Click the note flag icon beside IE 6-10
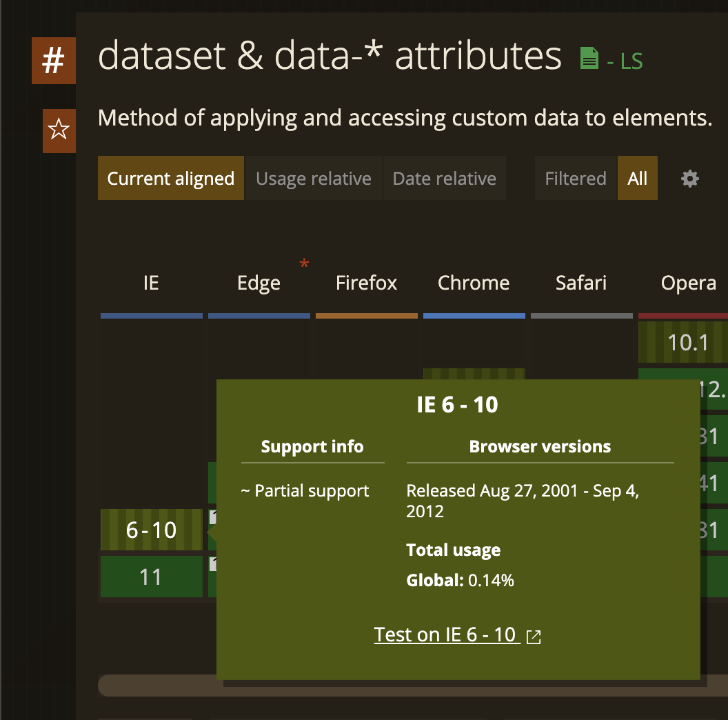 click(x=212, y=517)
